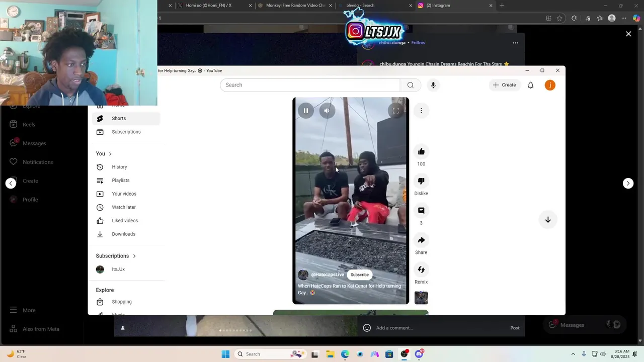This screenshot has height=362, width=644.
Task: Expand the Subscriptions section chevron
Action: click(x=134, y=256)
